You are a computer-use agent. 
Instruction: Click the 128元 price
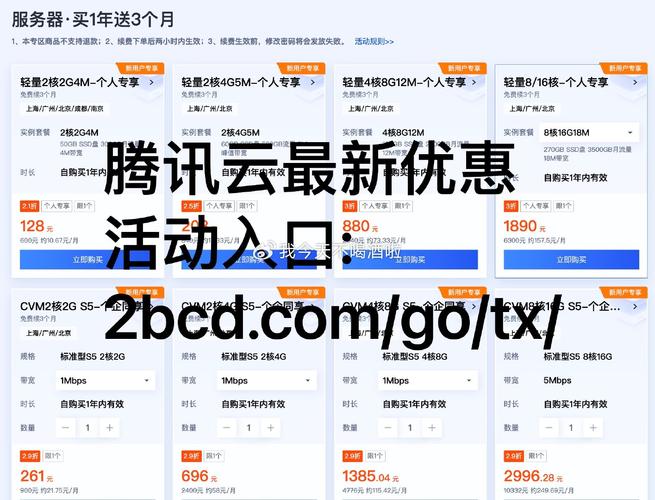click(x=37, y=226)
